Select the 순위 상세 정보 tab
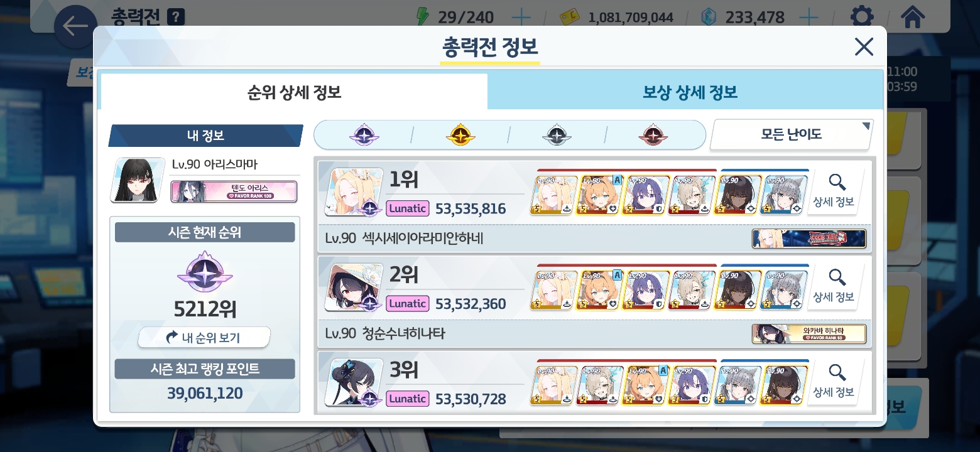 pos(294,92)
